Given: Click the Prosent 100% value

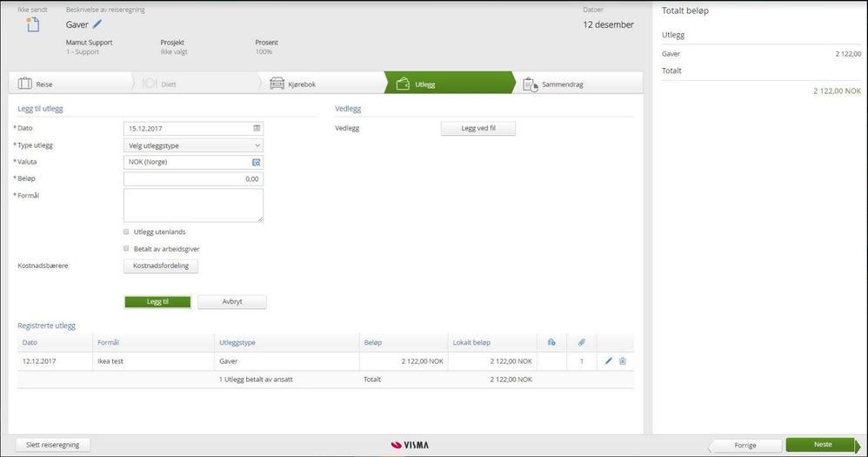Looking at the screenshot, I should pyautogui.click(x=264, y=51).
